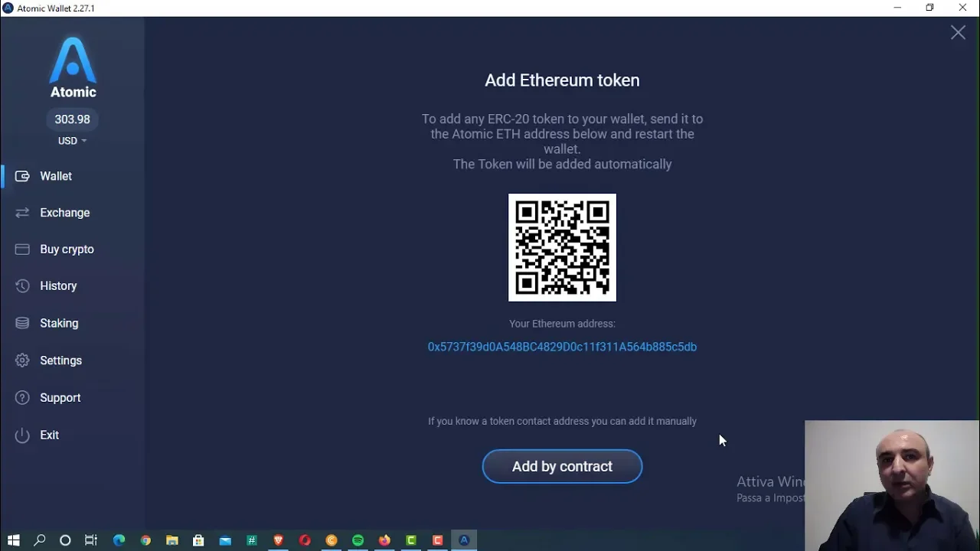Click the Settings gear icon
This screenshot has width=980, height=551.
(22, 360)
